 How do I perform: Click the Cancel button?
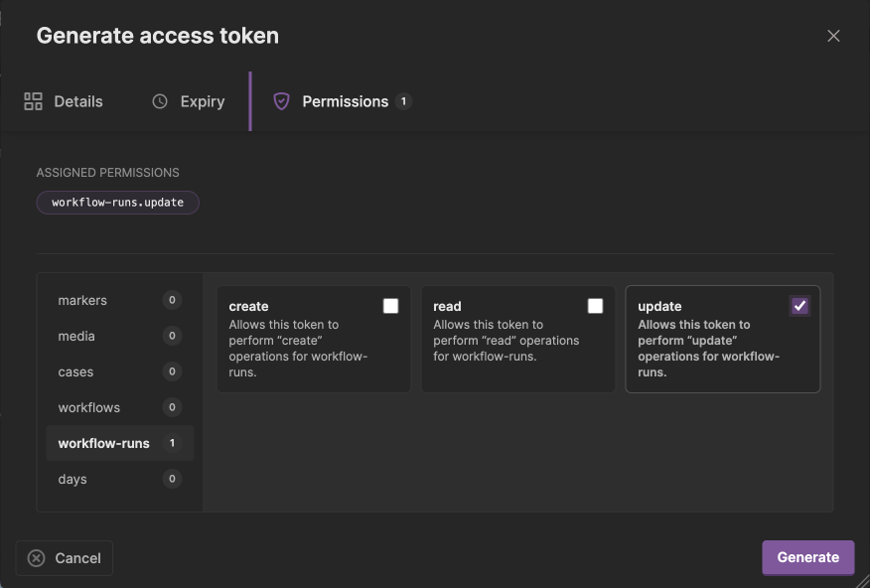click(x=65, y=558)
